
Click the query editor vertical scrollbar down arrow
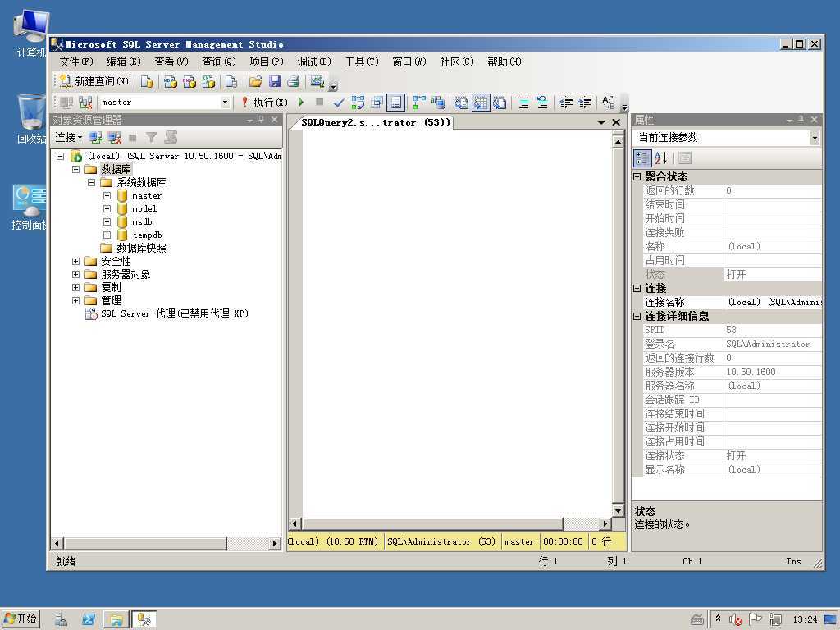click(618, 510)
